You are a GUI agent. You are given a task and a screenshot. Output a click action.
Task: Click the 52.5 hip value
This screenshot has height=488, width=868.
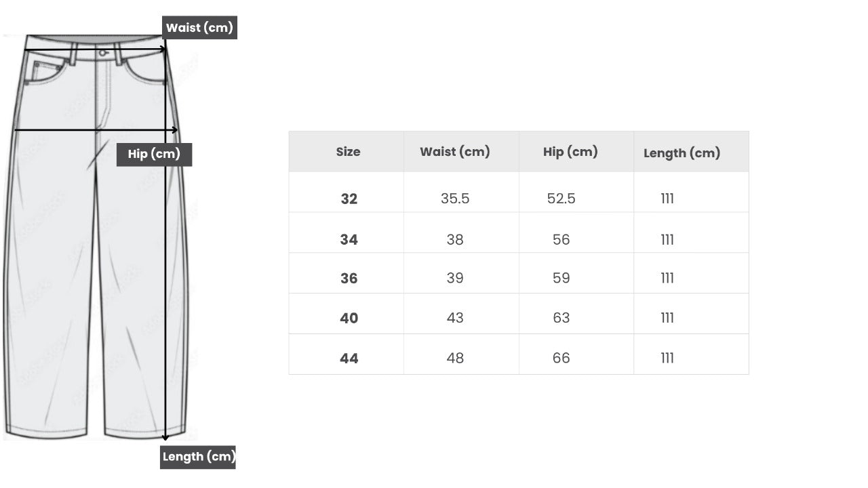[561, 199]
